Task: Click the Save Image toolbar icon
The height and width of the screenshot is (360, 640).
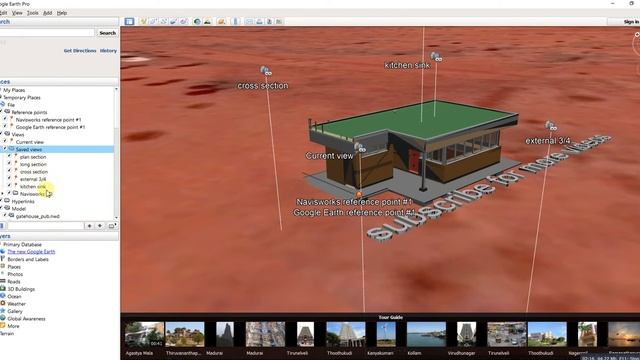Action: [269, 21]
